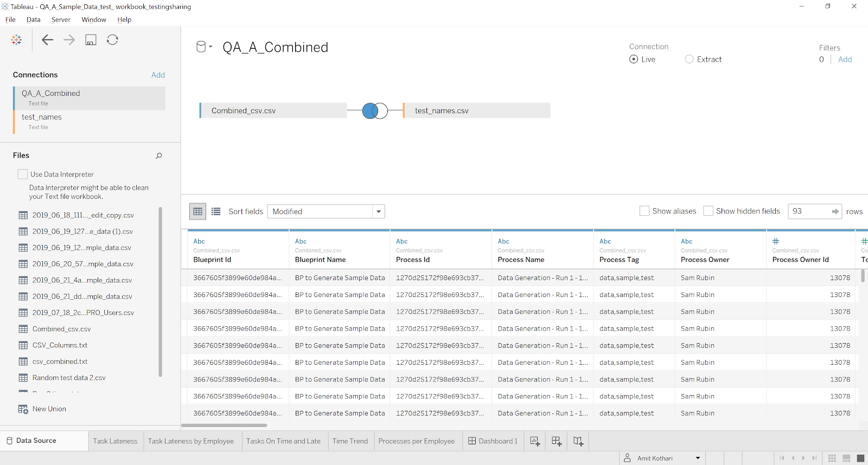Click the Abc data type icon for Blueprint Id

(x=199, y=241)
